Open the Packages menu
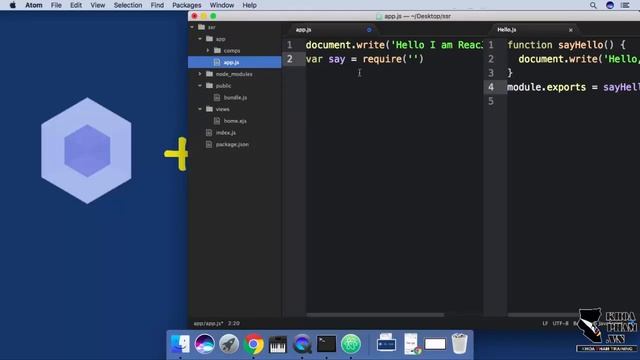This screenshot has height=360, width=640. click(x=187, y=5)
